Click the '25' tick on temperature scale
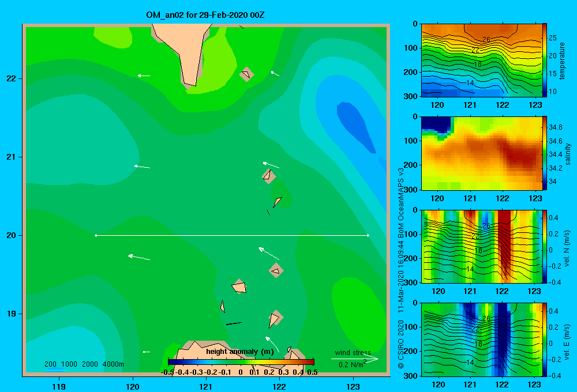 coord(553,38)
